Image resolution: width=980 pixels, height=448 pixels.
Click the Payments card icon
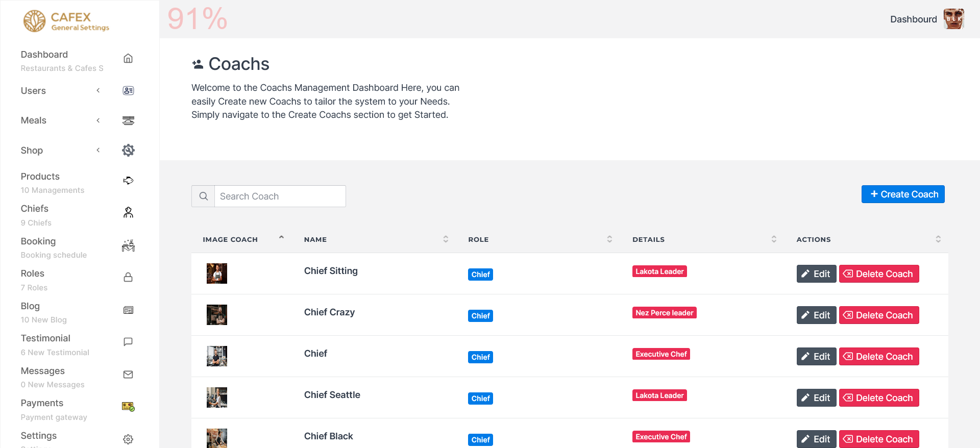tap(128, 407)
